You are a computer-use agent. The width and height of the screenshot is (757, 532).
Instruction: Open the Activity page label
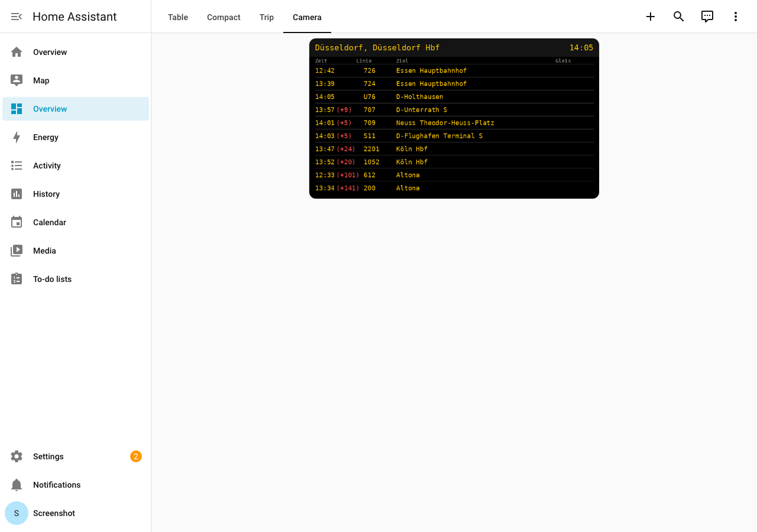[x=47, y=166]
